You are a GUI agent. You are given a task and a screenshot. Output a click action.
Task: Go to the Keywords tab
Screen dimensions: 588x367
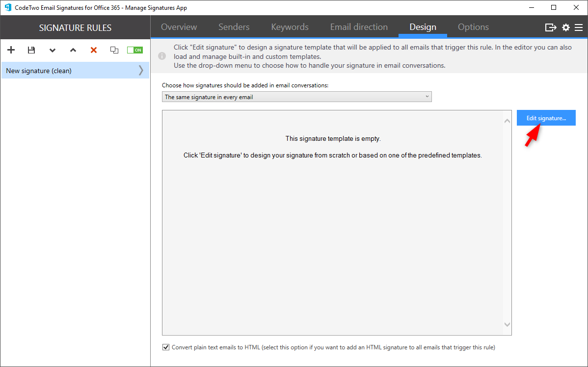pyautogui.click(x=290, y=27)
